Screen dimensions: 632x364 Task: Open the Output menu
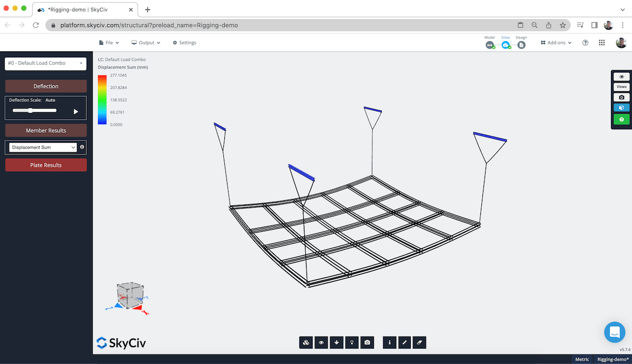(145, 42)
